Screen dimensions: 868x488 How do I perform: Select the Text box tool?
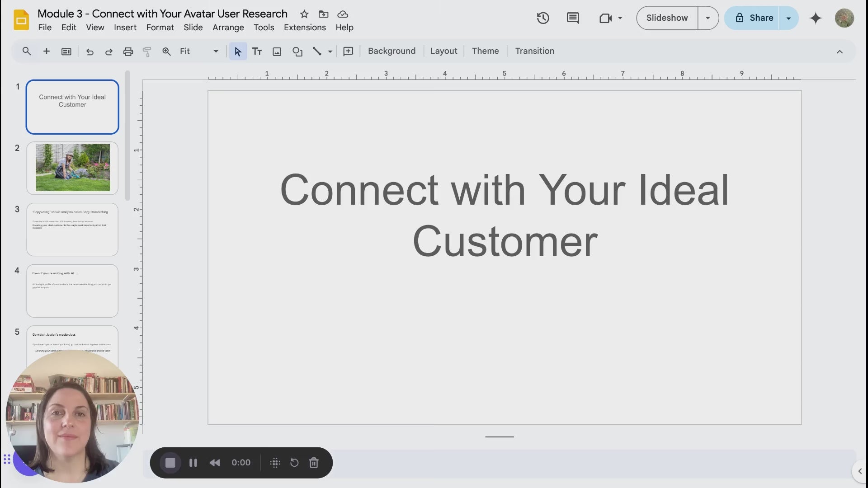pyautogui.click(x=257, y=52)
